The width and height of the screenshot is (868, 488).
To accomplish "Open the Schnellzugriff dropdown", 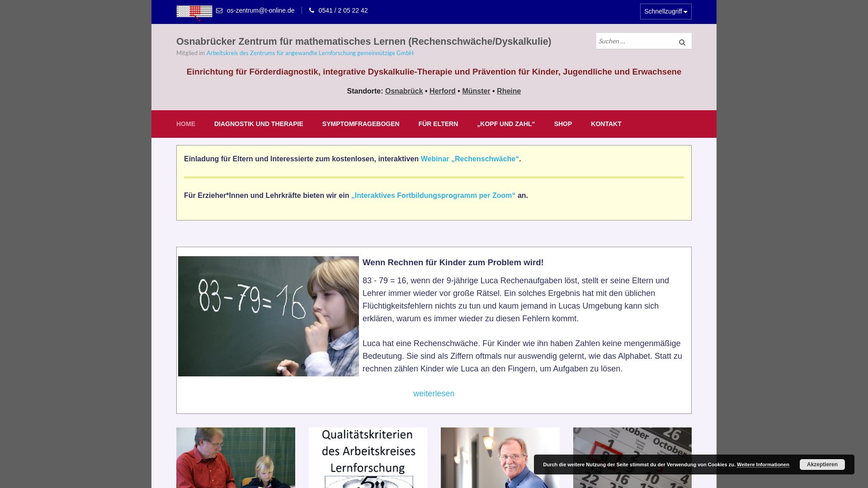I will (x=665, y=12).
